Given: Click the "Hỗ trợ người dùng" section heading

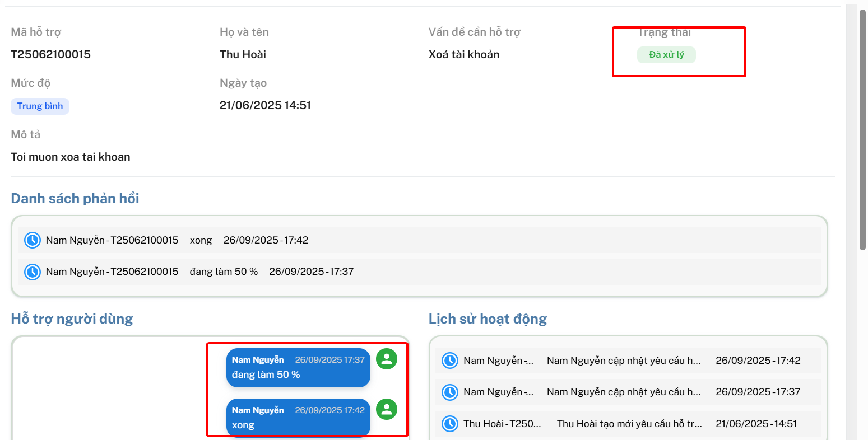Looking at the screenshot, I should pyautogui.click(x=72, y=319).
